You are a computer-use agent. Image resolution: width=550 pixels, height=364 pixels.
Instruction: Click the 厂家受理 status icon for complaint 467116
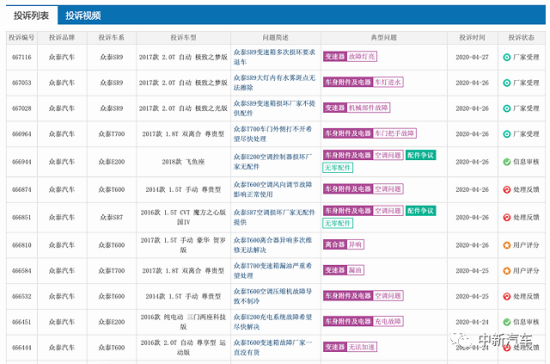pyautogui.click(x=507, y=57)
